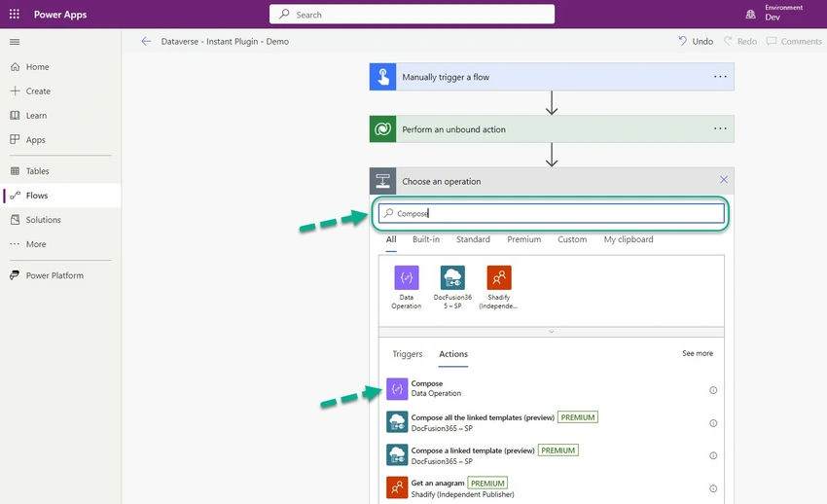
Task: Open Create in the sidebar
Action: [x=60, y=91]
